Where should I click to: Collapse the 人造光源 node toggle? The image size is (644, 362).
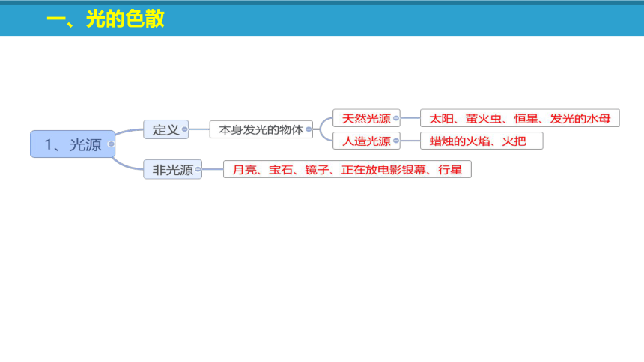tap(396, 141)
